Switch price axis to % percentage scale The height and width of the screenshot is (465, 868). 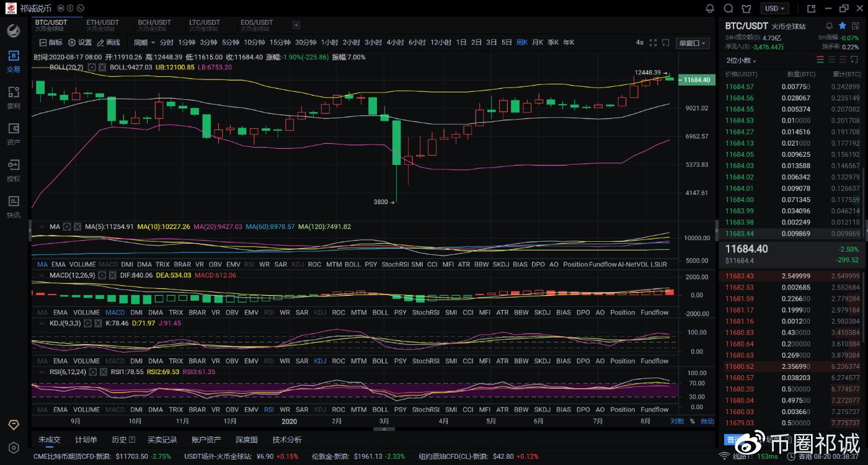point(692,421)
